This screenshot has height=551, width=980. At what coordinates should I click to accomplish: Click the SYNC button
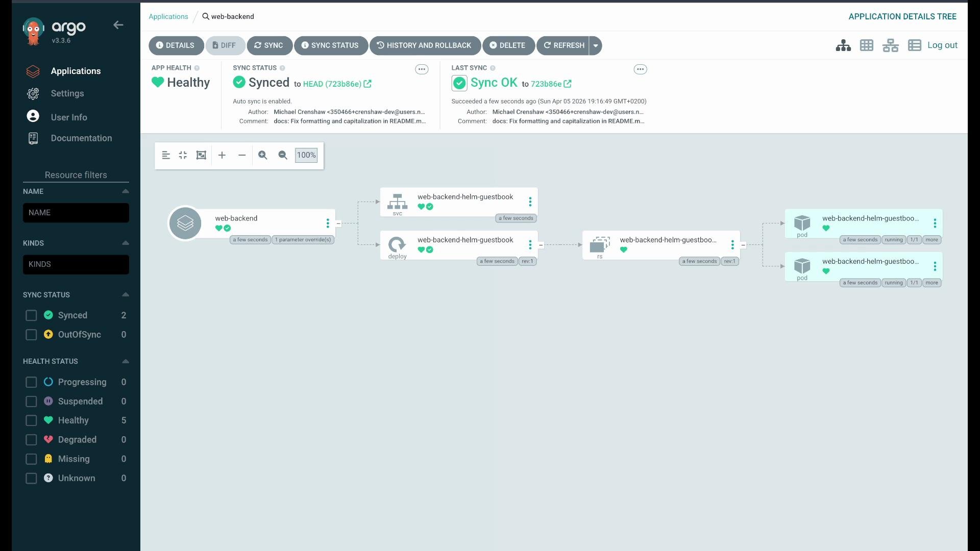coord(269,45)
